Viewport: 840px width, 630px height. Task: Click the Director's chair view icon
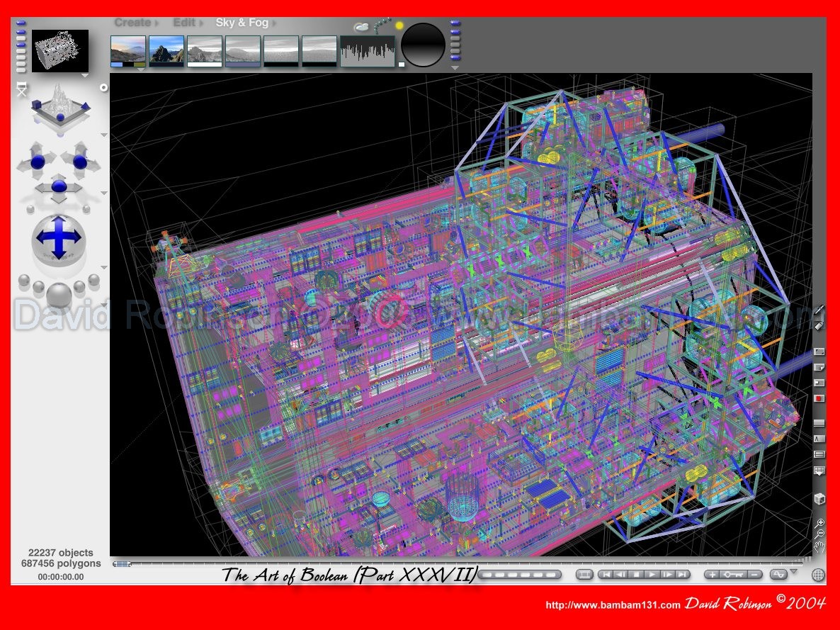[21, 89]
